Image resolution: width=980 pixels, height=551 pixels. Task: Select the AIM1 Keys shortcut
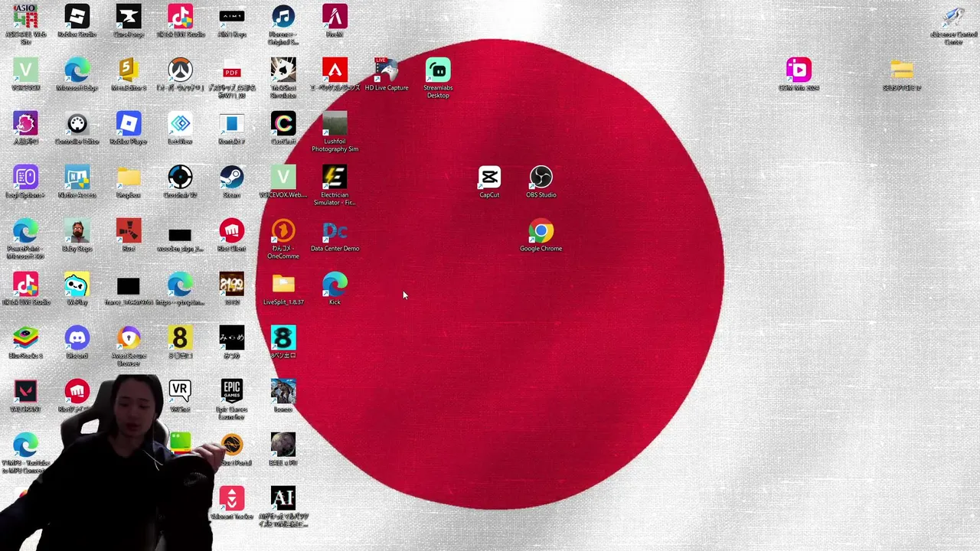(232, 17)
